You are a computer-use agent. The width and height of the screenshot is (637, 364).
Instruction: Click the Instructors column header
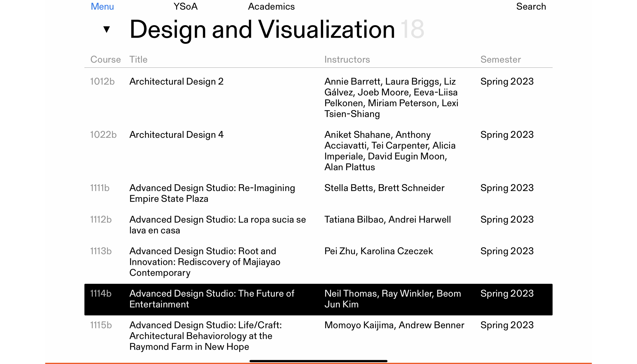(x=347, y=59)
